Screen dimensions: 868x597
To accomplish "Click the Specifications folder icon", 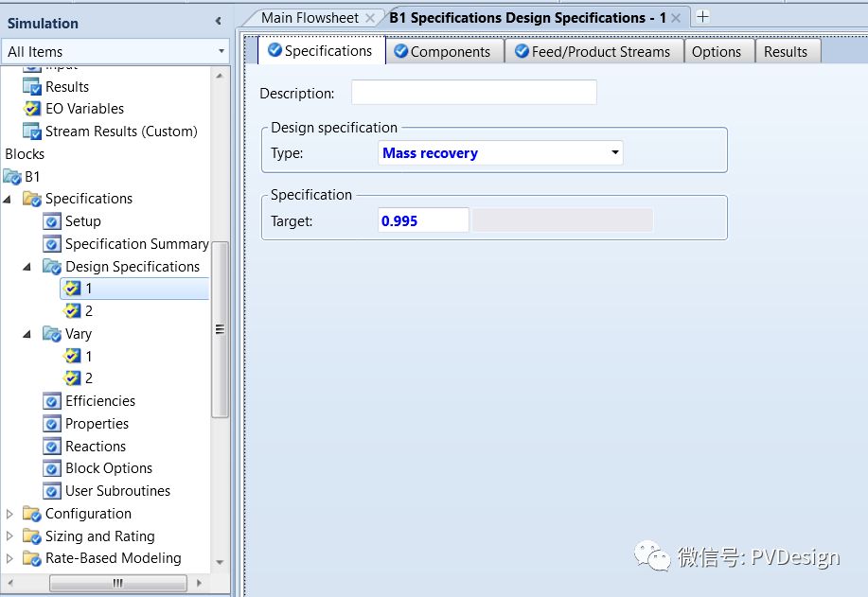I will 31,199.
